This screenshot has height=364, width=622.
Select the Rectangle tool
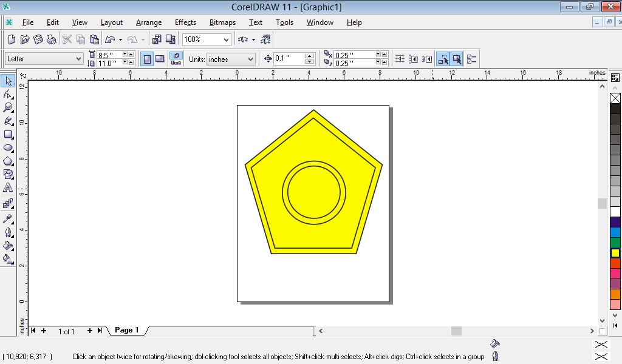(8, 135)
